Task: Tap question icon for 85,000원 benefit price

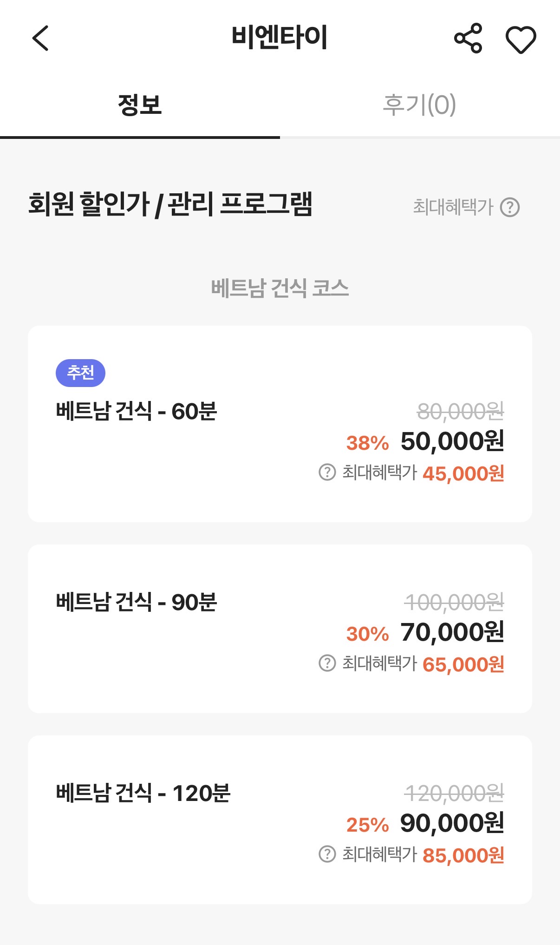Action: [x=327, y=854]
